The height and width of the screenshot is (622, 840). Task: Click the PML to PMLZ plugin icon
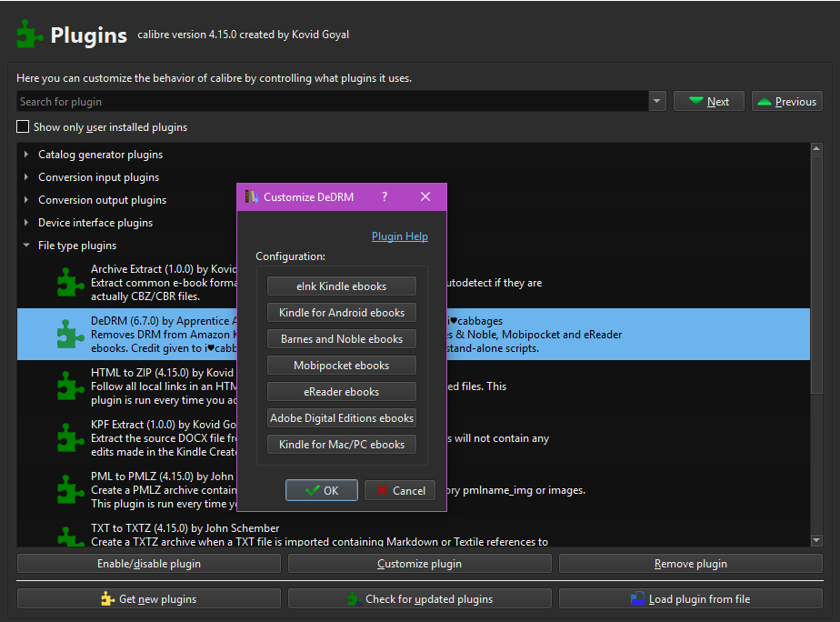tap(70, 489)
